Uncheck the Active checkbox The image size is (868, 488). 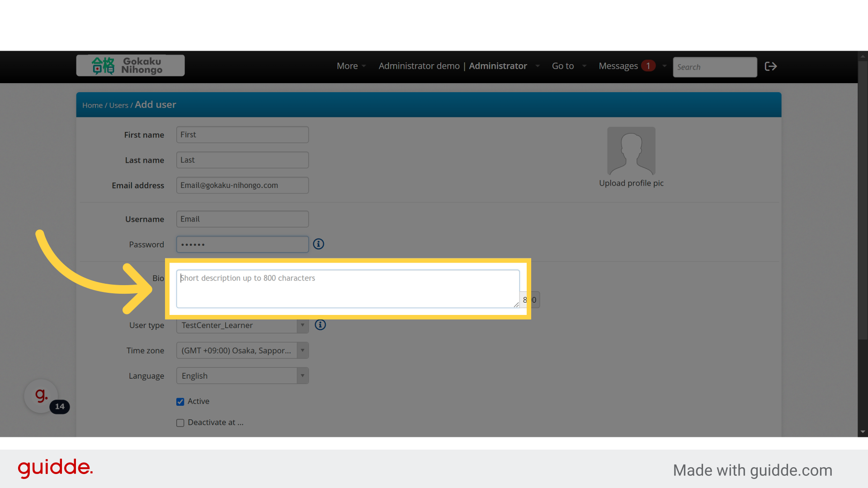click(x=180, y=402)
